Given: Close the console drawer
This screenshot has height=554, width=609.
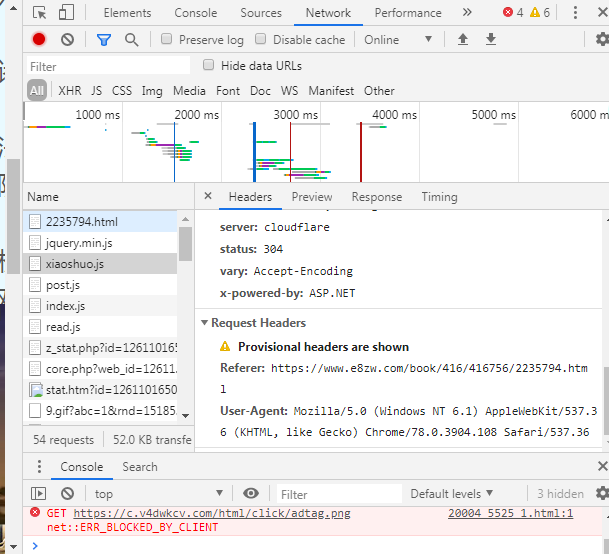Looking at the screenshot, I should click(602, 466).
